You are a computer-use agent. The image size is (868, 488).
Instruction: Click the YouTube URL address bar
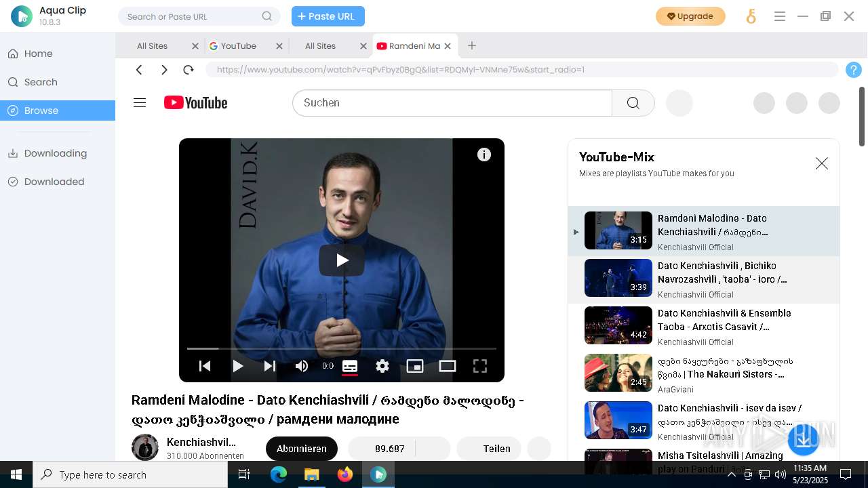point(522,70)
